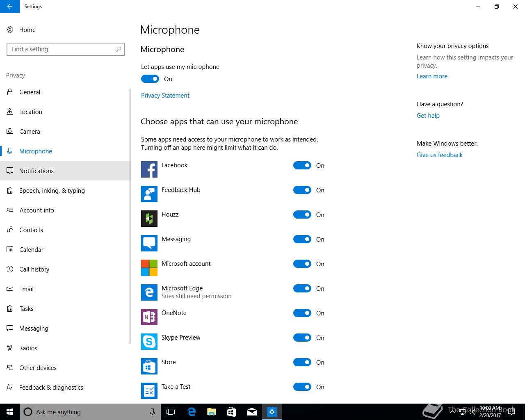This screenshot has width=525, height=420.
Task: Launch Edge from the taskbar
Action: 191,412
